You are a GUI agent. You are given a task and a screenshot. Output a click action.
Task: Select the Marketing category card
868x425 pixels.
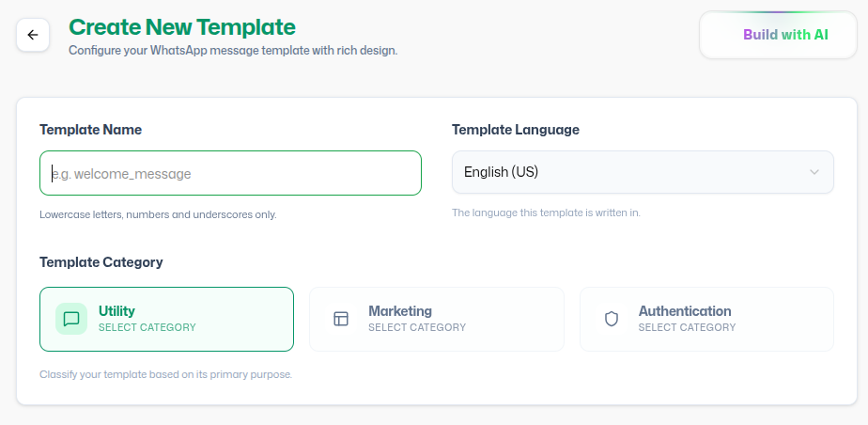(x=436, y=319)
